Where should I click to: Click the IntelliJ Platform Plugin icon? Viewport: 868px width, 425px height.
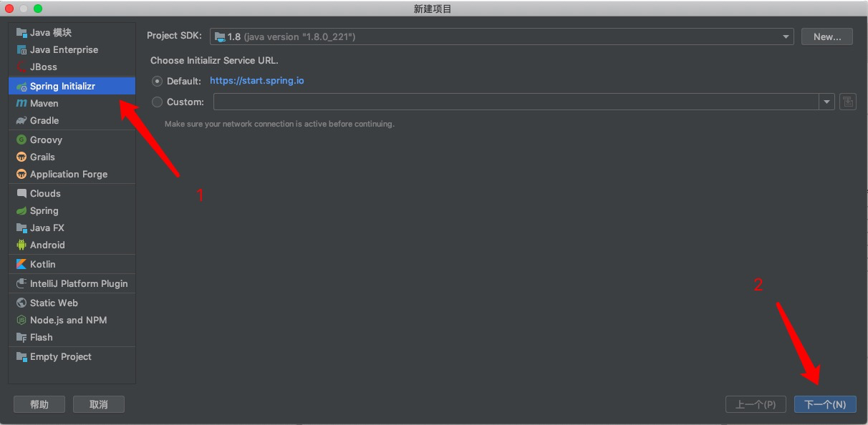pos(21,283)
